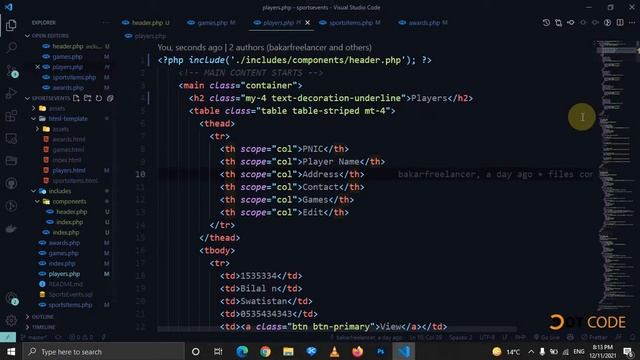The image size is (640, 360).
Task: Open Microsoft Edge from taskbar
Action: click(242, 351)
